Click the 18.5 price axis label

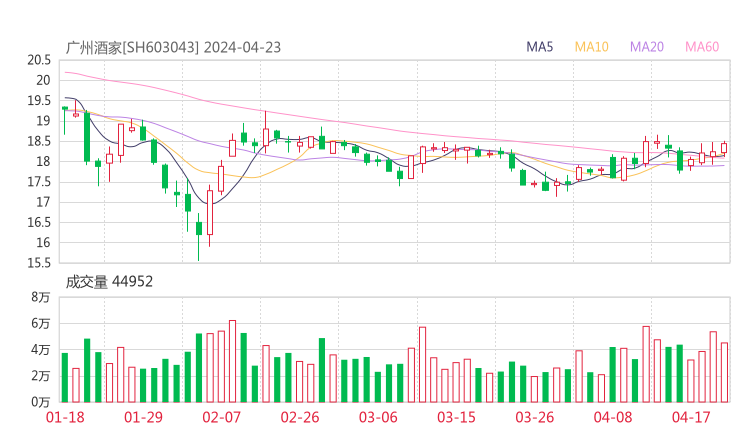coord(39,141)
